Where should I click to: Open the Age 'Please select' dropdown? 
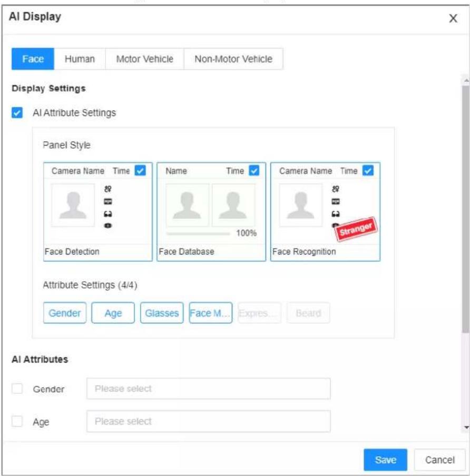click(209, 421)
